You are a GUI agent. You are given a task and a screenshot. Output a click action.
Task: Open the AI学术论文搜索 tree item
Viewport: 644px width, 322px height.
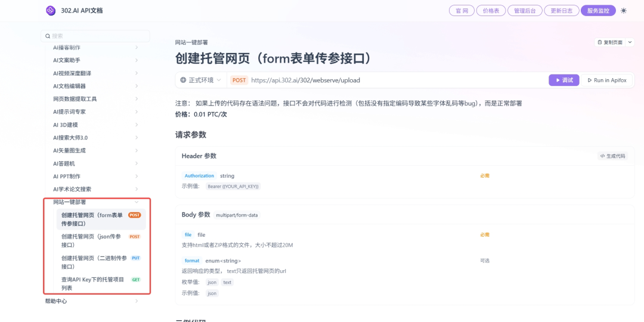pos(95,190)
